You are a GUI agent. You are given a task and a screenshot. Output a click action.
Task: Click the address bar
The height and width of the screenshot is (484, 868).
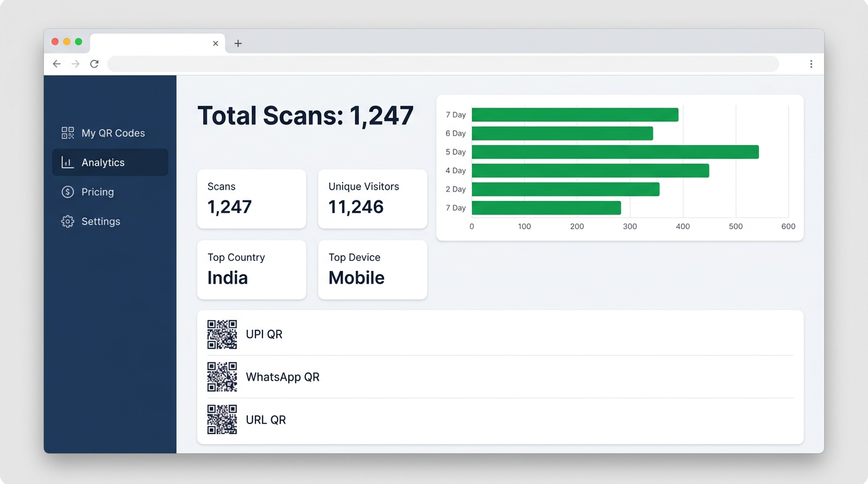(442, 64)
